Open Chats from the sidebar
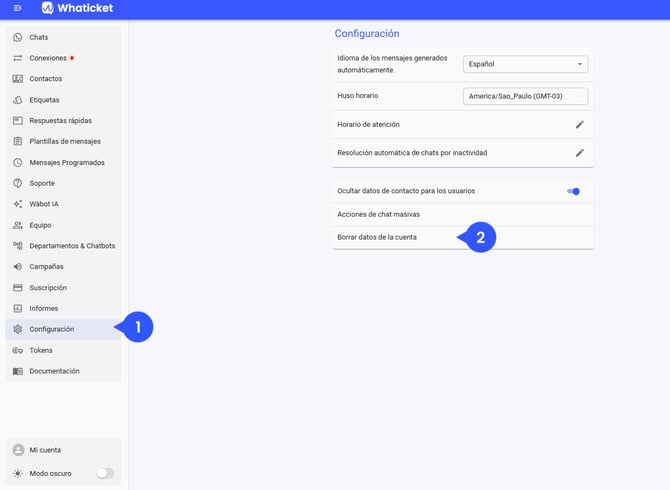This screenshot has width=670, height=490. tap(64, 37)
